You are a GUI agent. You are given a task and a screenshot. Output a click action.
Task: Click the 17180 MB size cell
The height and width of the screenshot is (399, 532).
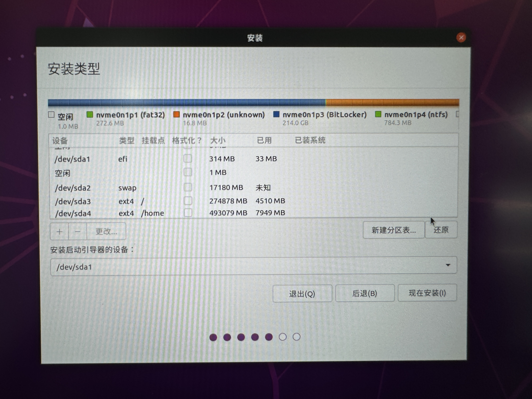click(226, 187)
